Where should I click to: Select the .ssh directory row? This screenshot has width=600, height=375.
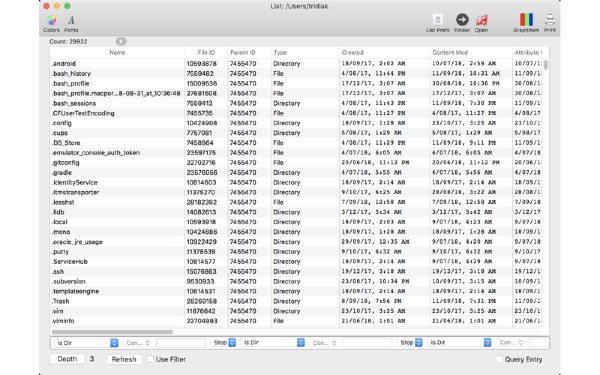tap(297, 271)
